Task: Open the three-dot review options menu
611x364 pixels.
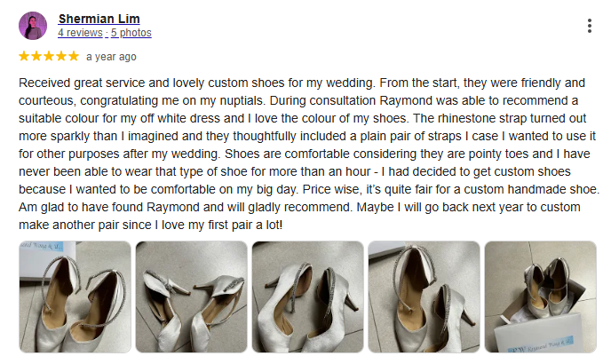Action: 589,26
